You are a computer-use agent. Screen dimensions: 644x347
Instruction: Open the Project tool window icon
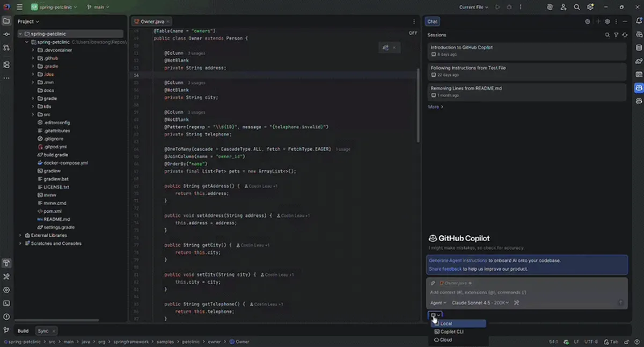pos(6,21)
